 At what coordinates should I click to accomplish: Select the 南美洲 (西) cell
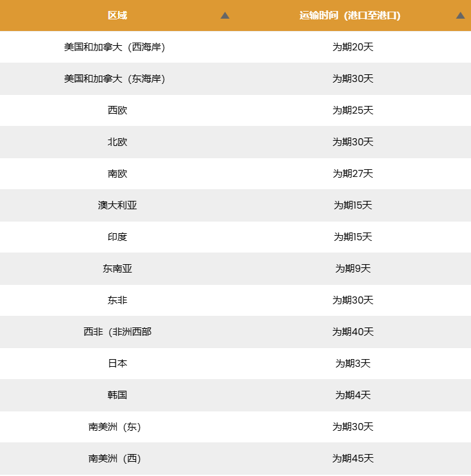pos(117,459)
